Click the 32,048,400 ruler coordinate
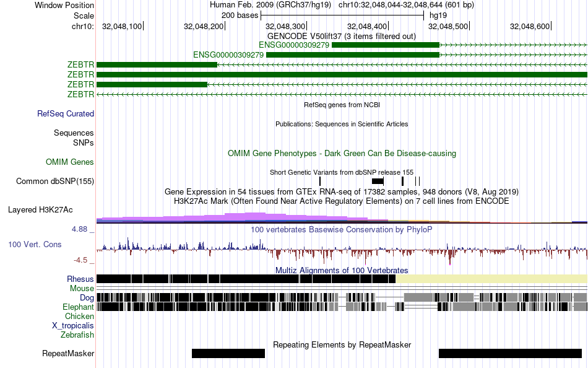The height and width of the screenshot is (368, 588). [x=367, y=26]
